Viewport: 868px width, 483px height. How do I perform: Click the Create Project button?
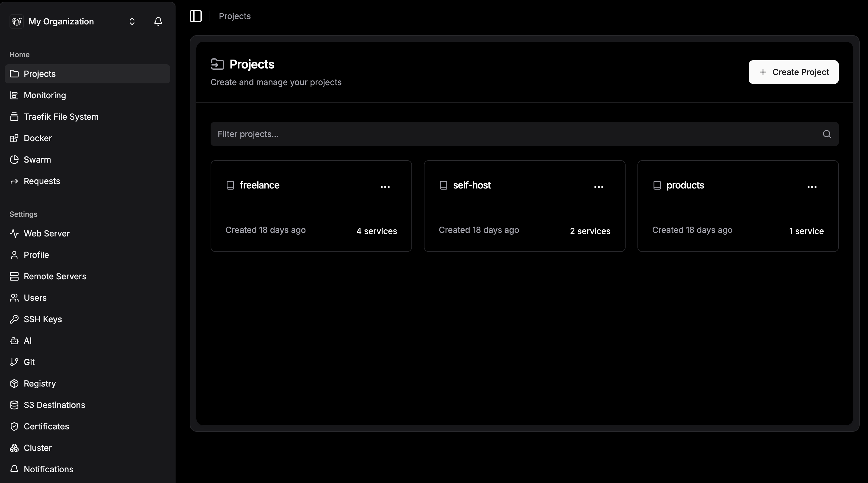pyautogui.click(x=793, y=72)
